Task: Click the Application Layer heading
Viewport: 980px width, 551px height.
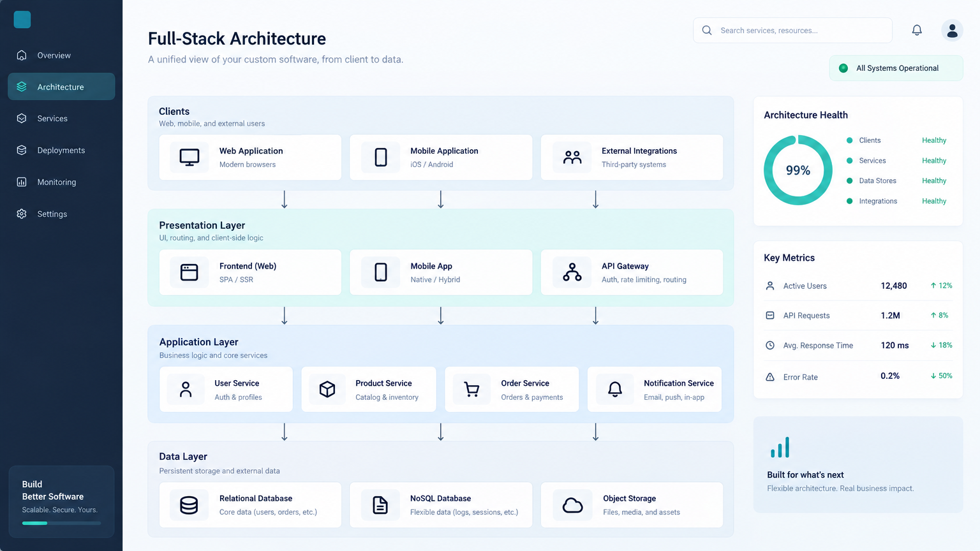Action: tap(198, 342)
